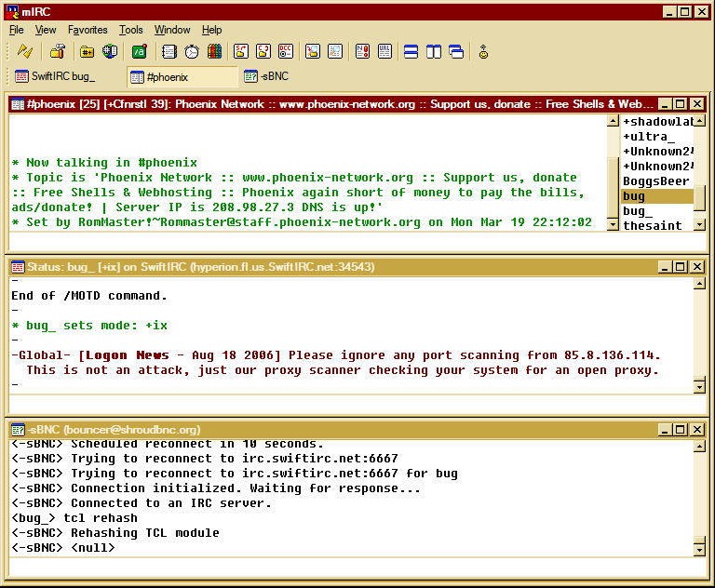Switch to #phoenix switchbar button

click(x=182, y=76)
